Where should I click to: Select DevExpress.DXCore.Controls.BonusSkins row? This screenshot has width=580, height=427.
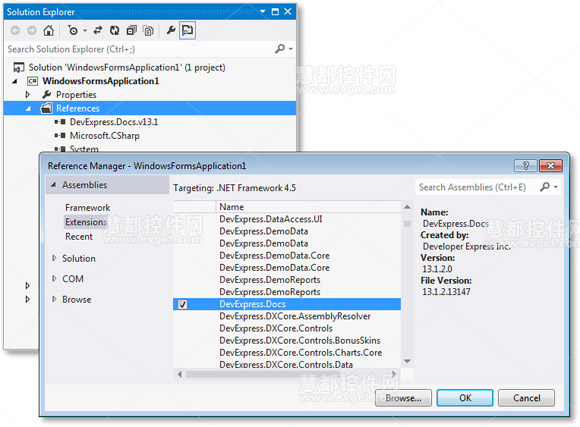pyautogui.click(x=287, y=341)
